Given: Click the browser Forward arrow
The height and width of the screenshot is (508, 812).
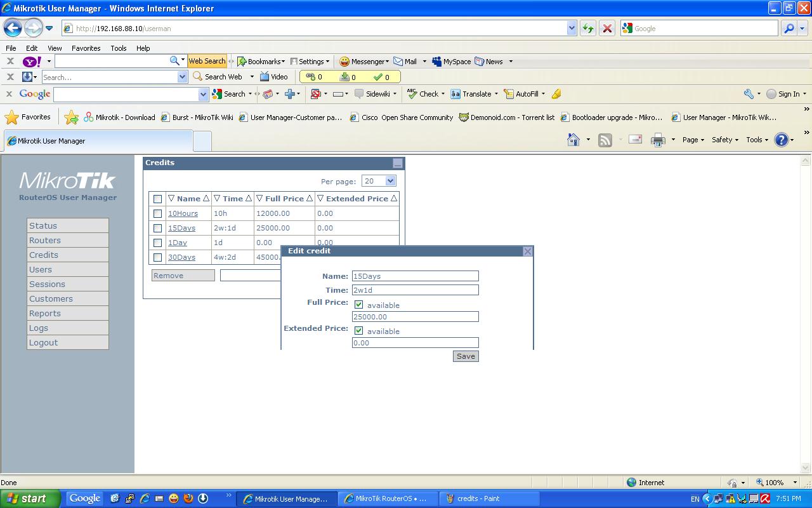Looking at the screenshot, I should click(33, 28).
